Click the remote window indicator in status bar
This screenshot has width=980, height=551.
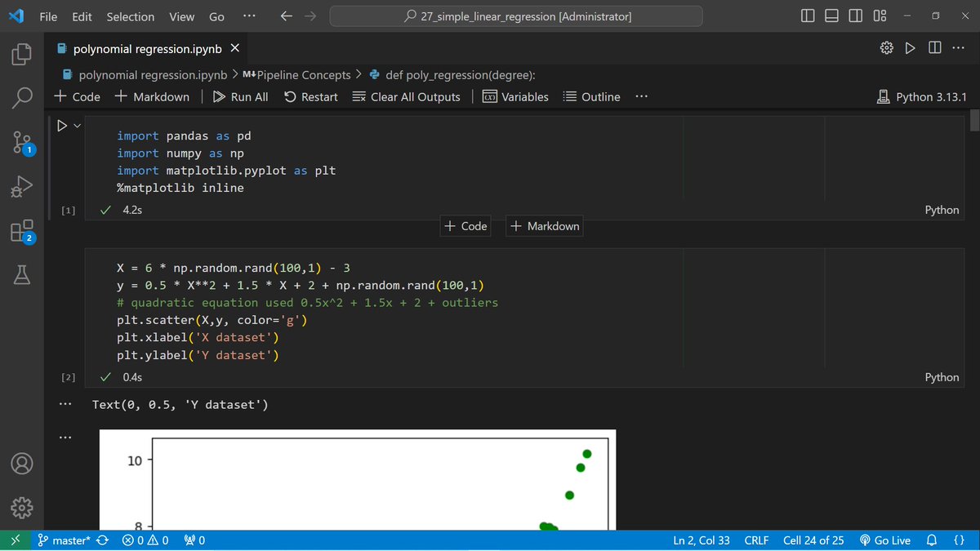tap(15, 540)
